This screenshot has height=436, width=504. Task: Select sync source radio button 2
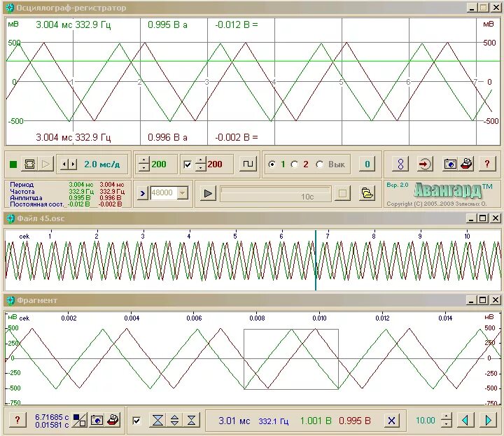[295, 164]
